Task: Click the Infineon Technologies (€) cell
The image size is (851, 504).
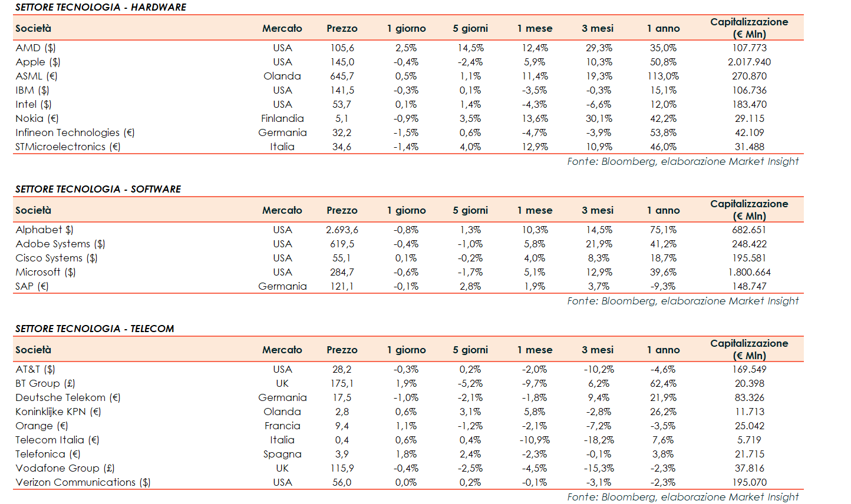Action: 75,132
